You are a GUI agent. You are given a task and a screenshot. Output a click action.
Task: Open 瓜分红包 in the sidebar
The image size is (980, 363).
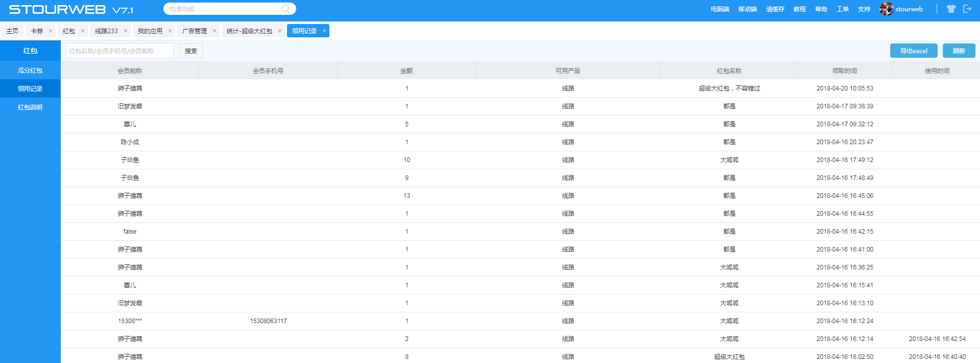(x=30, y=71)
